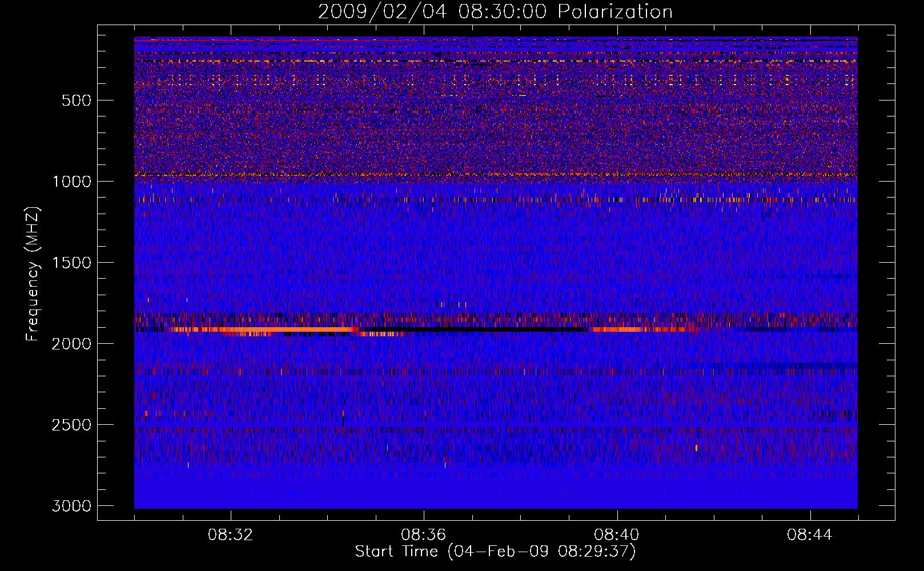The width and height of the screenshot is (924, 571).
Task: Click the 08:32 time tick label
Action: (231, 535)
